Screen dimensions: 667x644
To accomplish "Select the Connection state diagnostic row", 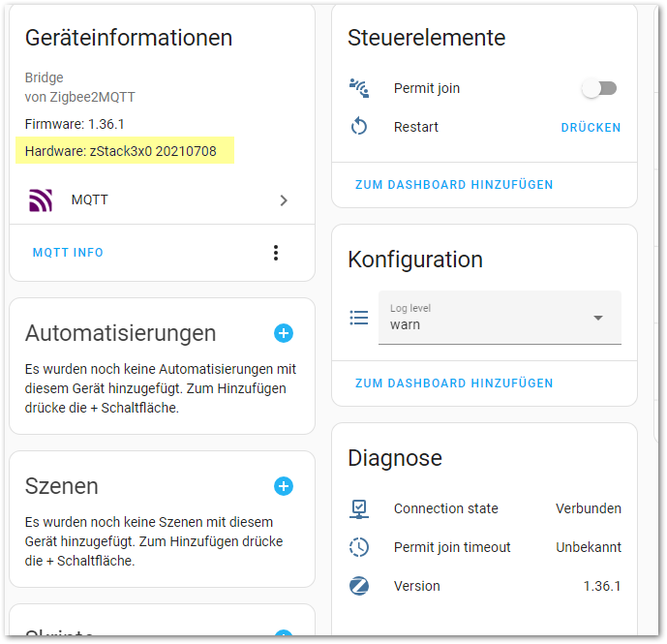I will [484, 508].
